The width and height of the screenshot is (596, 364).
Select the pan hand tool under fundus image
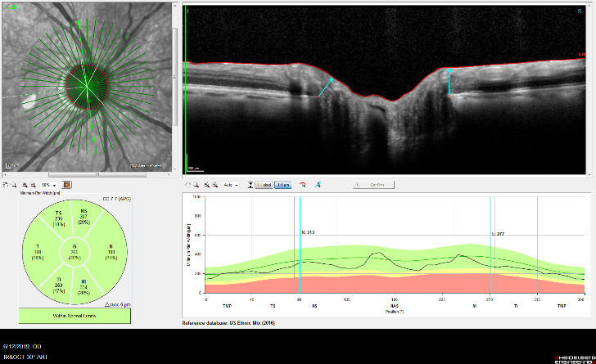tap(6, 185)
